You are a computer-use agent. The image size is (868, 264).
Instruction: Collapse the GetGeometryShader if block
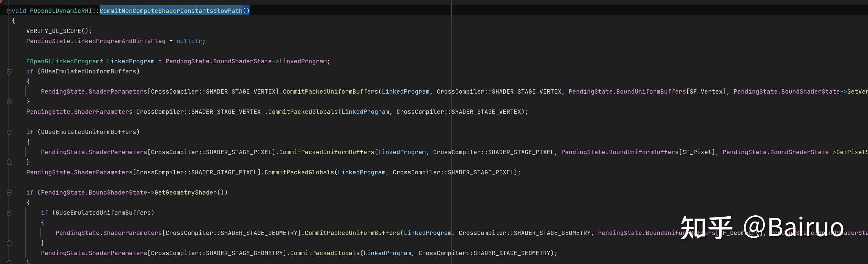tap(9, 193)
